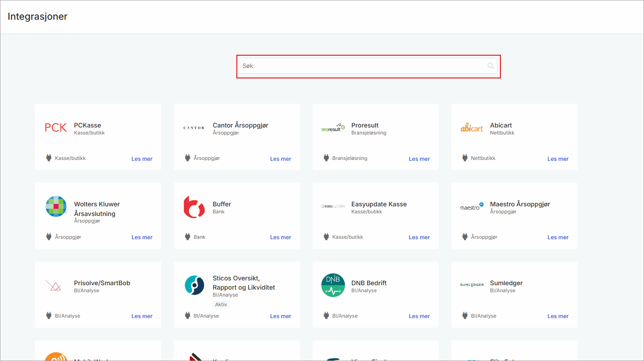Click the Proresult logo
Screen dimensions: 644x361
(x=333, y=128)
